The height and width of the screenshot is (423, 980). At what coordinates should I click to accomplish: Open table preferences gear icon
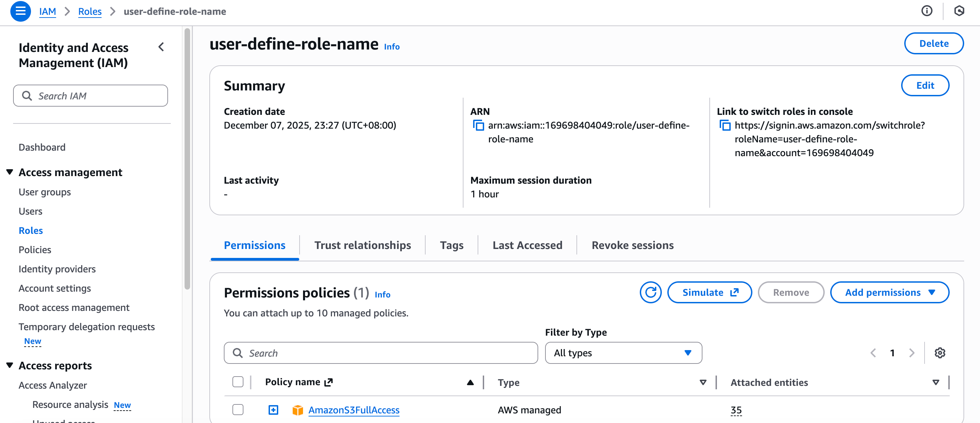tap(940, 353)
